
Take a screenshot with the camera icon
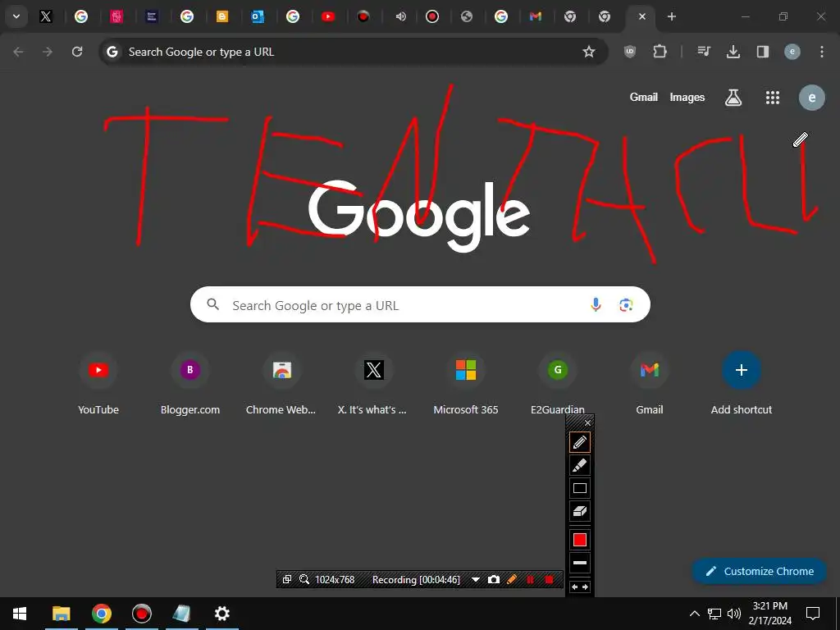[x=493, y=580]
